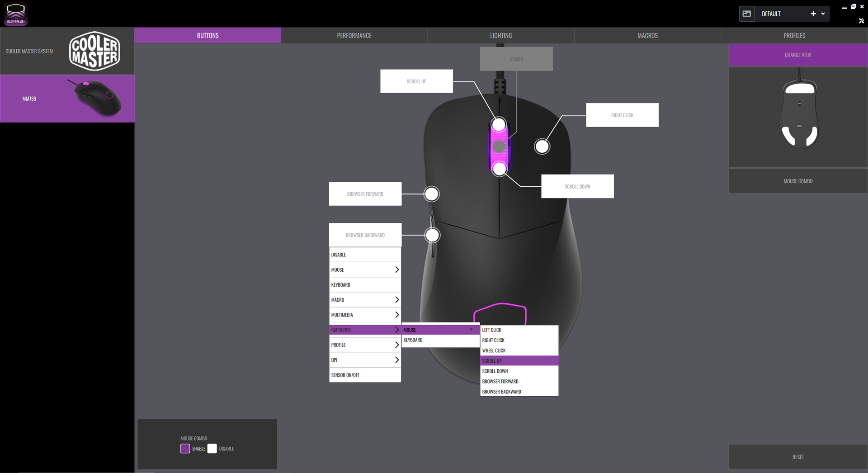Select the scroll down marker on mouse wheel
Viewport: 868px width, 473px height.
[x=500, y=169]
